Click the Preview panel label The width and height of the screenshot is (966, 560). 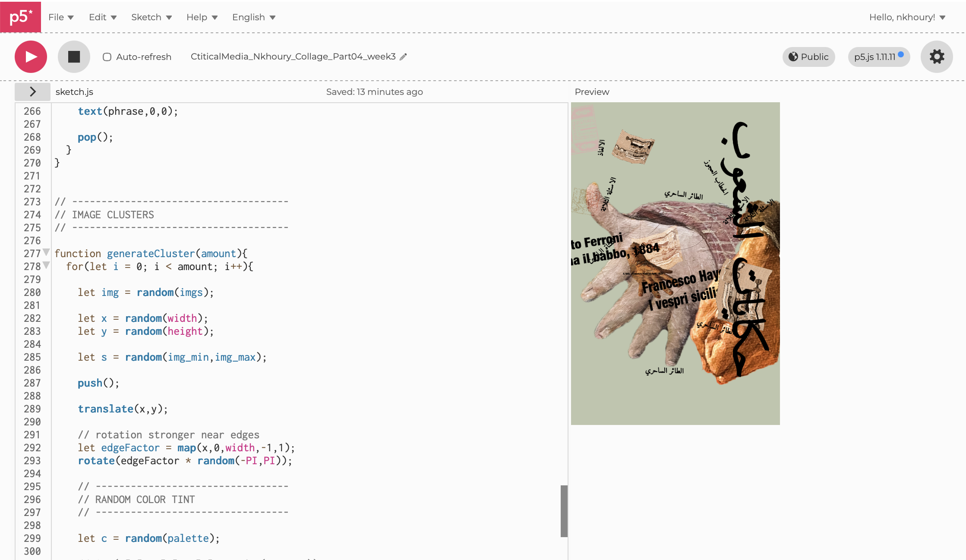click(x=592, y=92)
